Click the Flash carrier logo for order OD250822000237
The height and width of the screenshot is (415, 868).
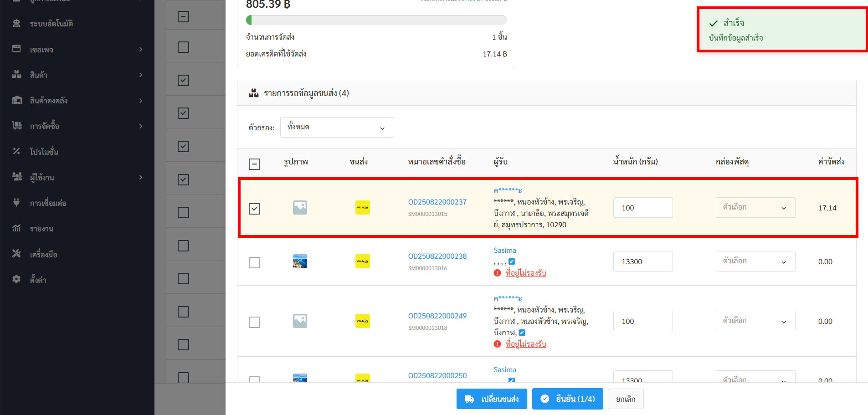(362, 208)
